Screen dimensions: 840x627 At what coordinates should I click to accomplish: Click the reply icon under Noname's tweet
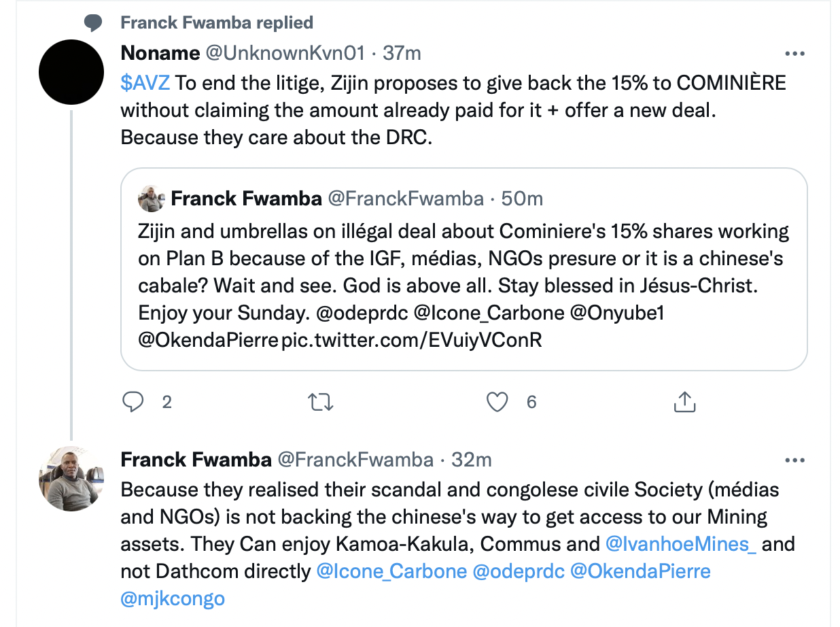[133, 402]
